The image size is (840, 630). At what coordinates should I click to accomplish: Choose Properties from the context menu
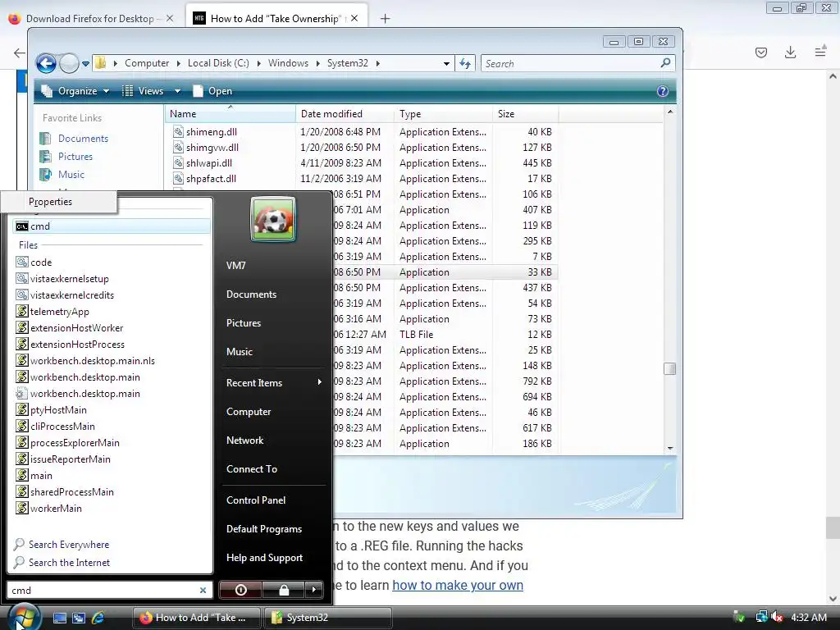tap(50, 202)
